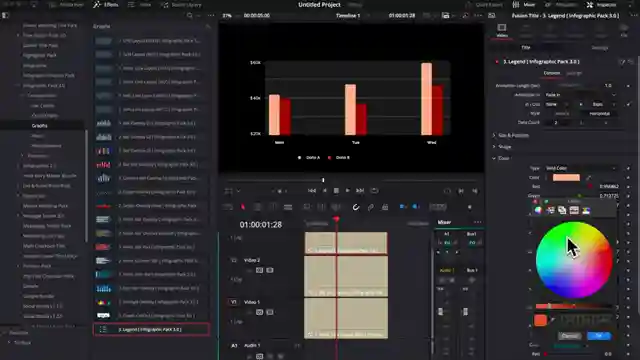Confirm color with the blue OK button
Viewport: 640px width, 360px height.
tap(599, 336)
